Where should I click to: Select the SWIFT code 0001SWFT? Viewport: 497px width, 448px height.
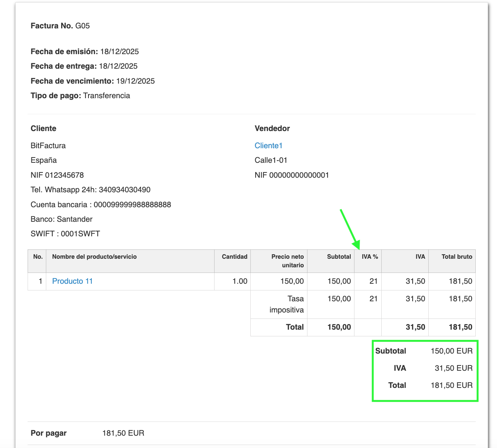click(80, 234)
